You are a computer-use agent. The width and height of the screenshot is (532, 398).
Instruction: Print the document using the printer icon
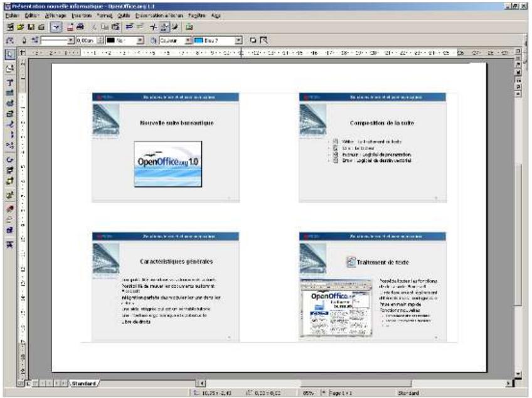pyautogui.click(x=80, y=27)
